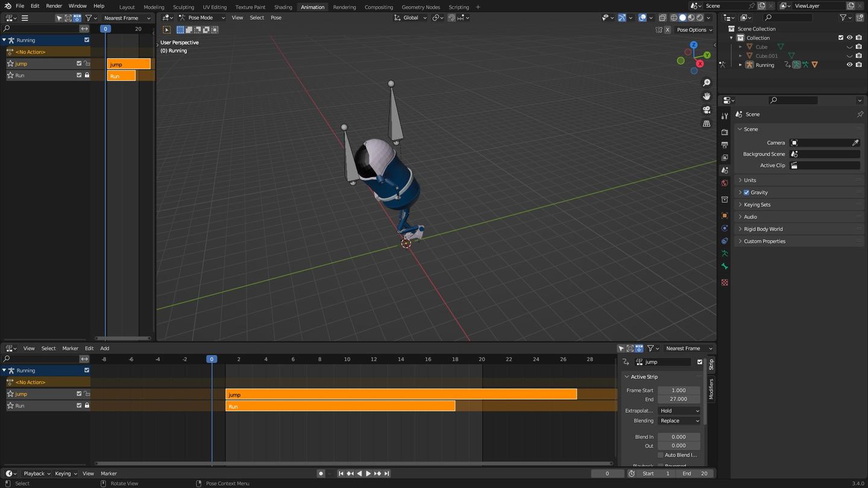
Task: Click the red X axis gizmo ball
Action: click(700, 64)
